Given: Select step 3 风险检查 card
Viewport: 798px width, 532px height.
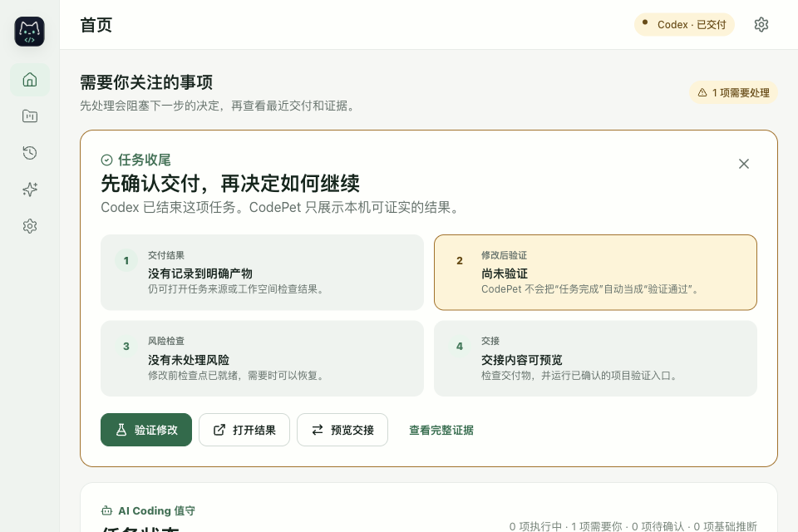Looking at the screenshot, I should click(262, 358).
